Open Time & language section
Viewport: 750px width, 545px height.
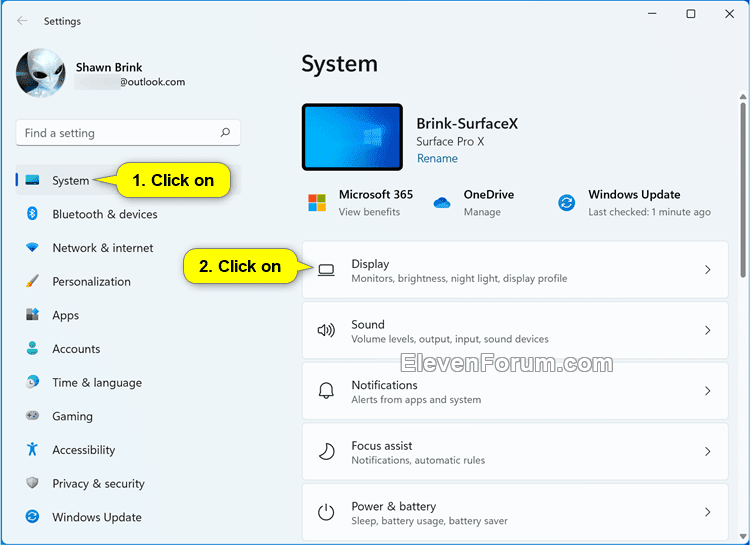[96, 383]
